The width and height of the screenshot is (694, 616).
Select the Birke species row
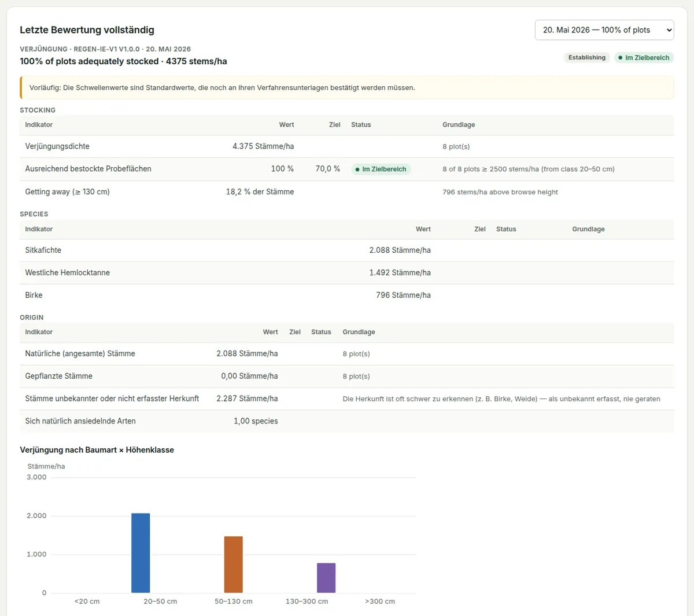click(x=347, y=296)
